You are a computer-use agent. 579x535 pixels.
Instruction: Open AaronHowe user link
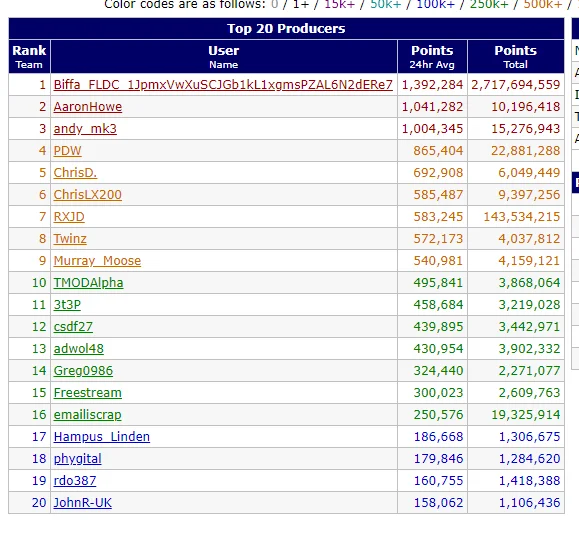88,107
